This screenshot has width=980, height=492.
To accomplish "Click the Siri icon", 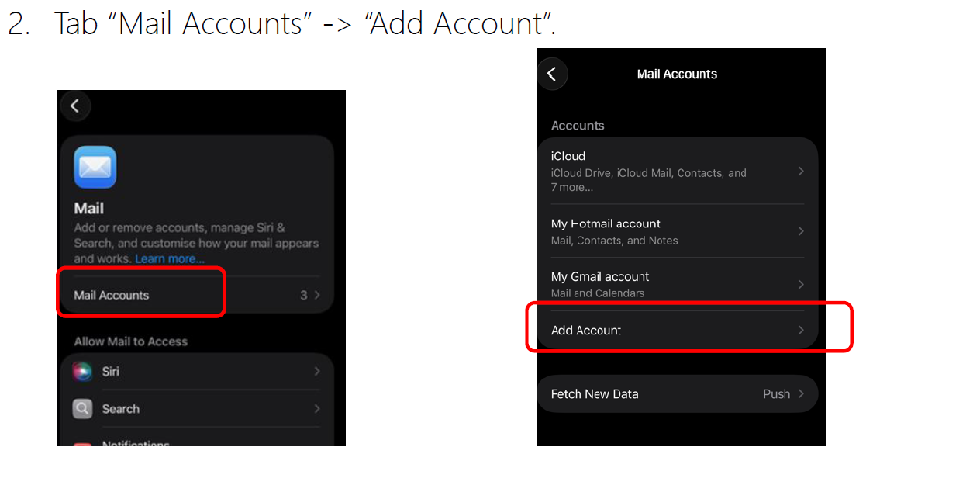I will point(82,371).
